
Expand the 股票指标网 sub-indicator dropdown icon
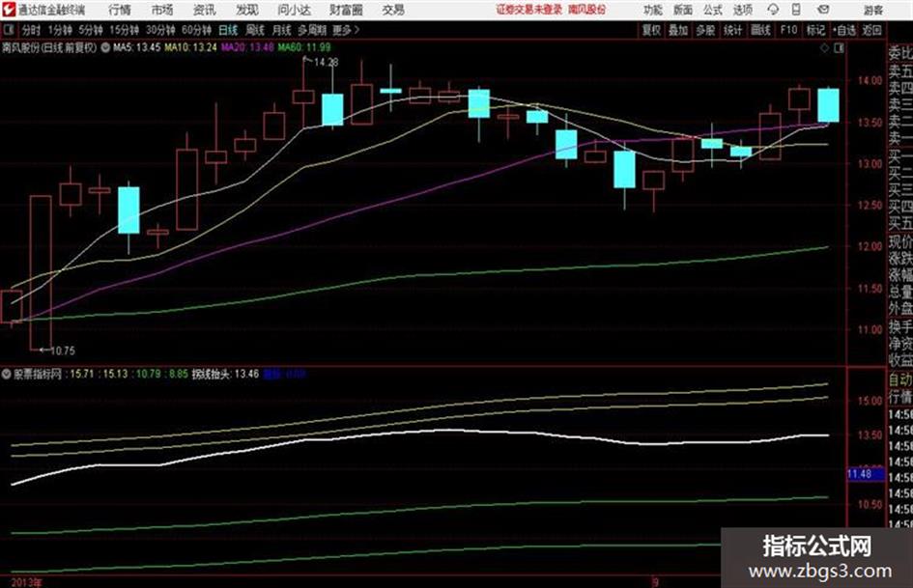point(7,374)
